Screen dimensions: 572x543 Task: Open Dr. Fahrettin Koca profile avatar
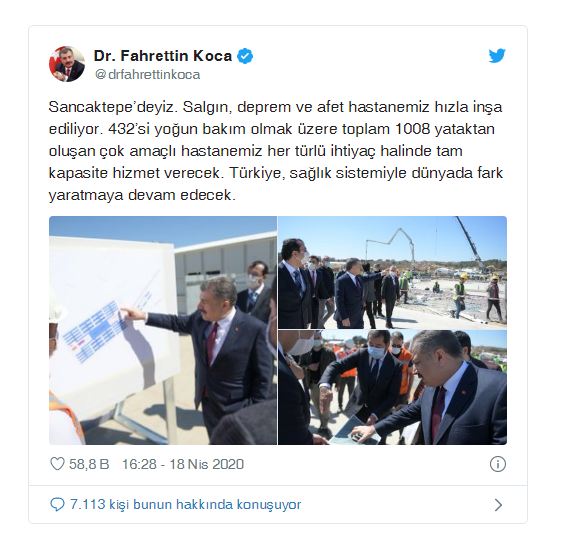[67, 64]
